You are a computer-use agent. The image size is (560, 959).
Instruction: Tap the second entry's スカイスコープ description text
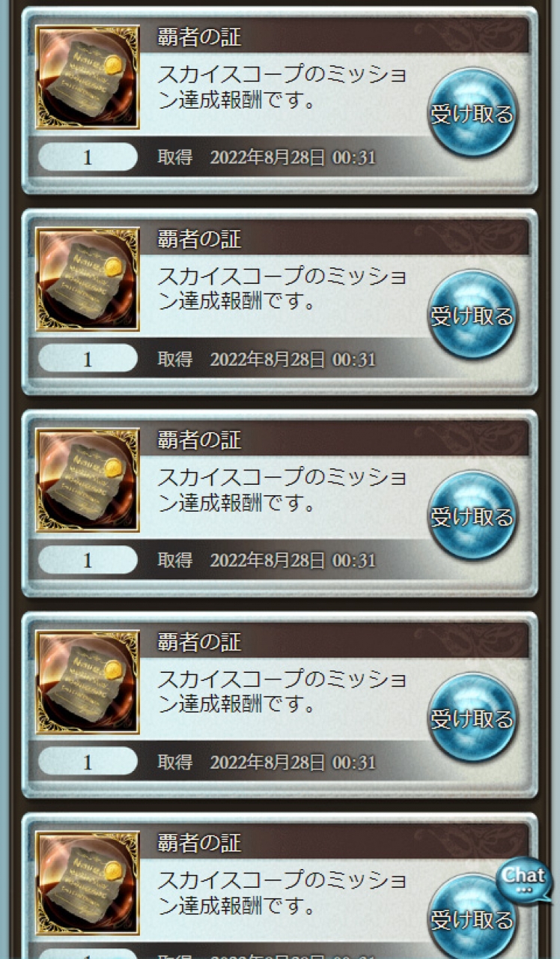(282, 289)
